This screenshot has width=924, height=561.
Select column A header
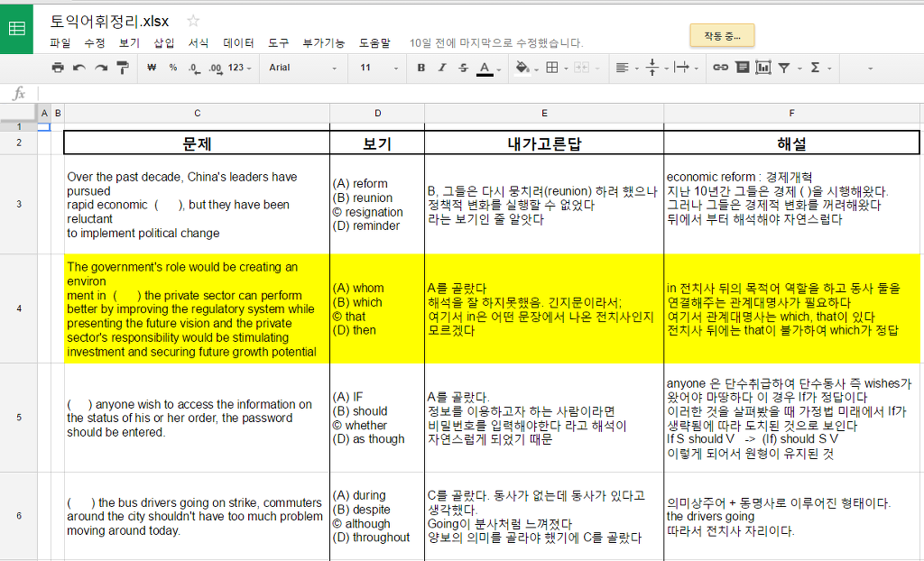[x=44, y=113]
